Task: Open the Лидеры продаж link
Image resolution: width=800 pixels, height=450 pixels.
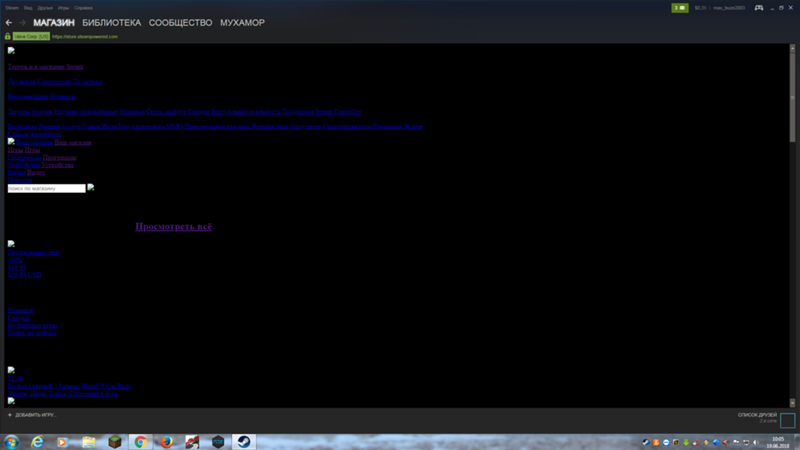Action: (x=30, y=112)
